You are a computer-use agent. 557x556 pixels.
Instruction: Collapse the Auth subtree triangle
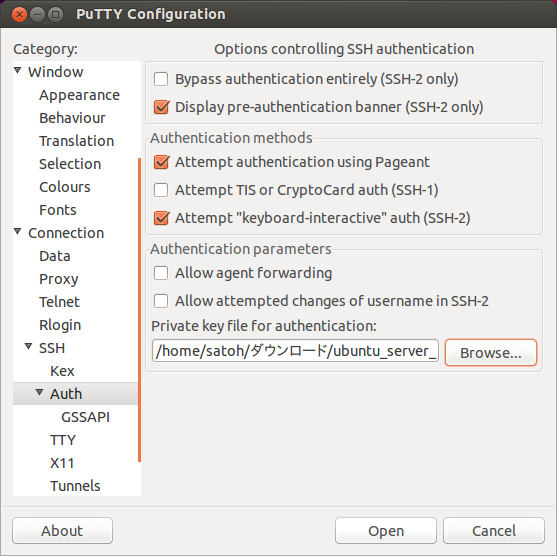click(40, 392)
